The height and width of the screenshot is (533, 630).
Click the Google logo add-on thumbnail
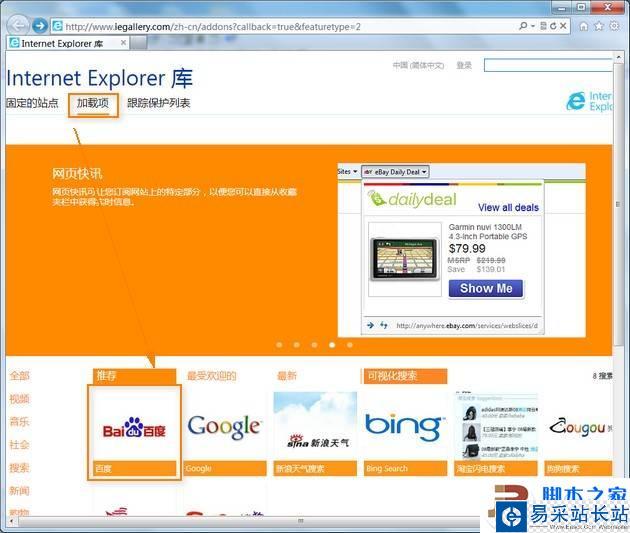tap(225, 426)
